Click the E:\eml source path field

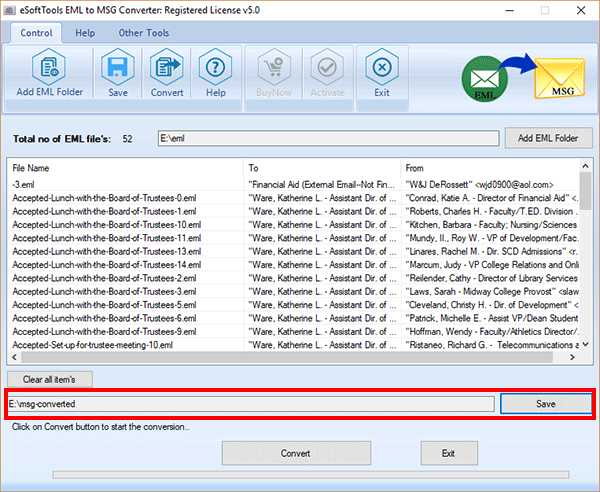tap(328, 138)
